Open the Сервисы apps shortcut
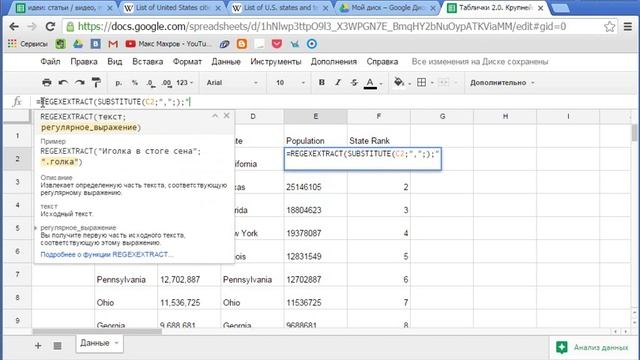Viewport: 640px width, 360px height. 27,44
